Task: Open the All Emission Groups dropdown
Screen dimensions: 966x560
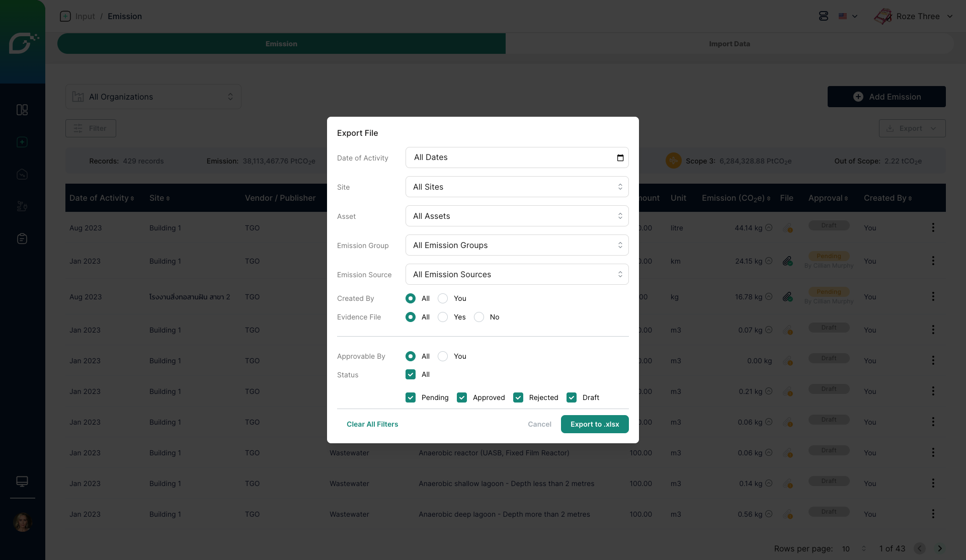Action: click(x=517, y=245)
